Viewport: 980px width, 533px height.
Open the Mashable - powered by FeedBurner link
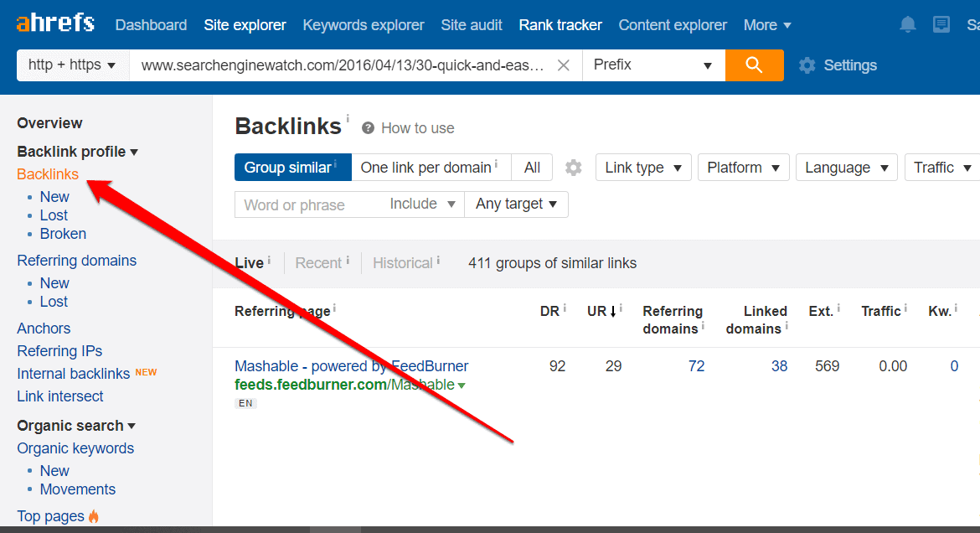(x=351, y=366)
